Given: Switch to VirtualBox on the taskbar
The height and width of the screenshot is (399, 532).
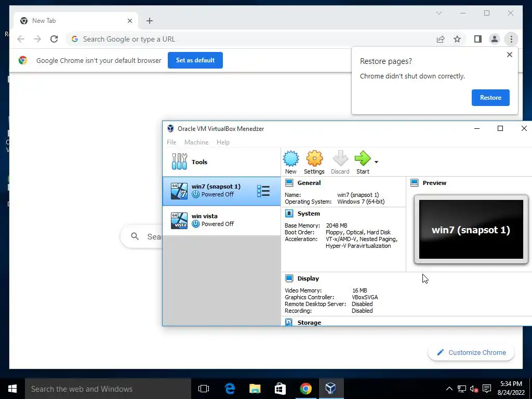Looking at the screenshot, I should tap(331, 389).
